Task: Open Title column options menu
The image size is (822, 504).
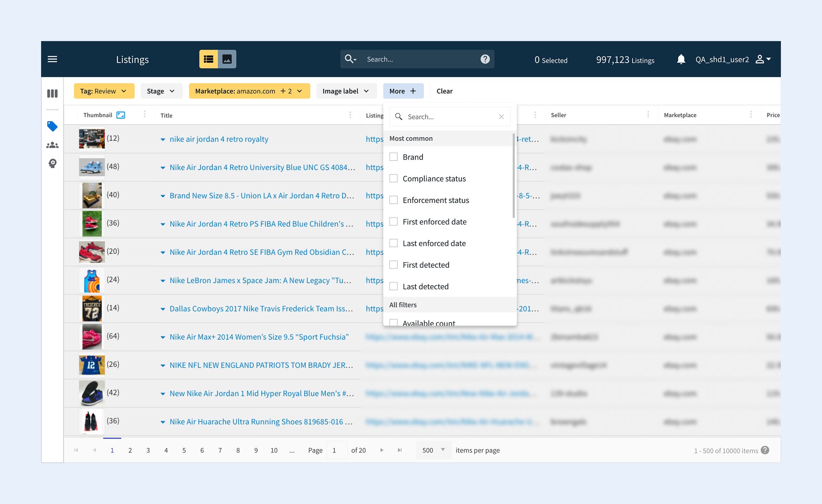Action: (x=350, y=115)
